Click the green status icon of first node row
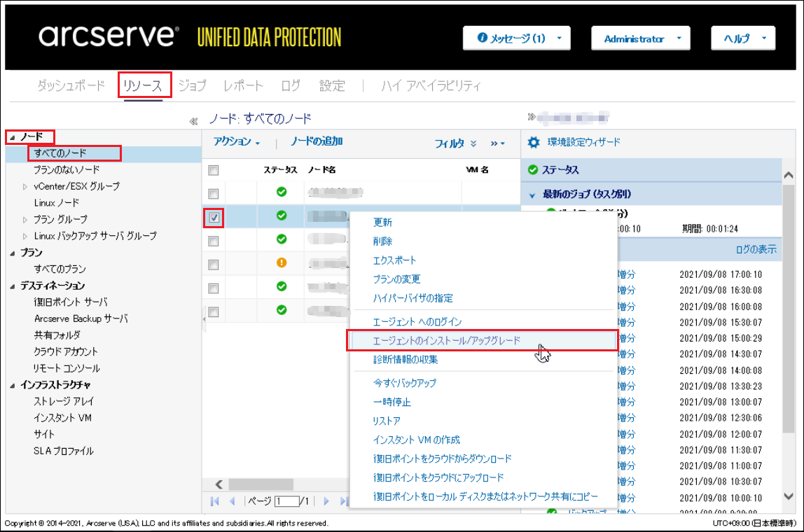Screen dimensions: 804x532 pos(282,192)
